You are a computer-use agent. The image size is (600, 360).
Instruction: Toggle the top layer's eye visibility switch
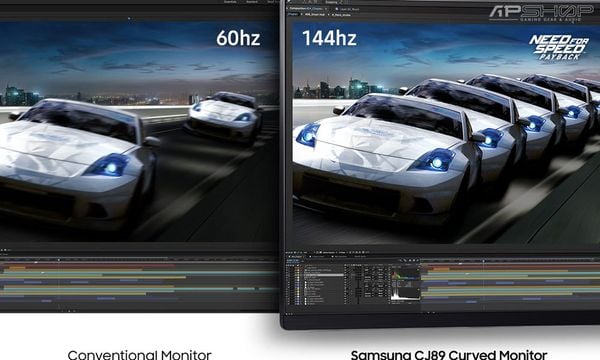287,268
